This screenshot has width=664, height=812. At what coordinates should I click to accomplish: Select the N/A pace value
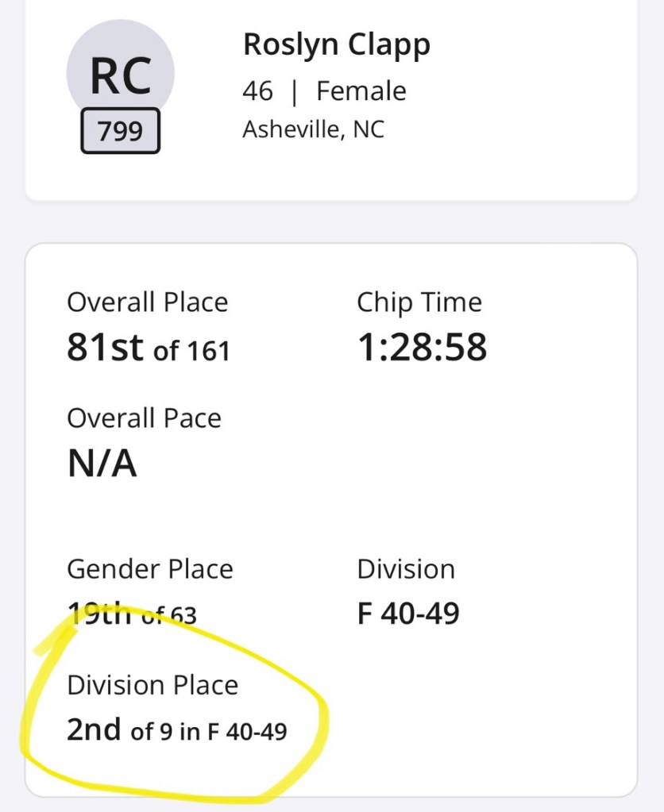coord(102,464)
